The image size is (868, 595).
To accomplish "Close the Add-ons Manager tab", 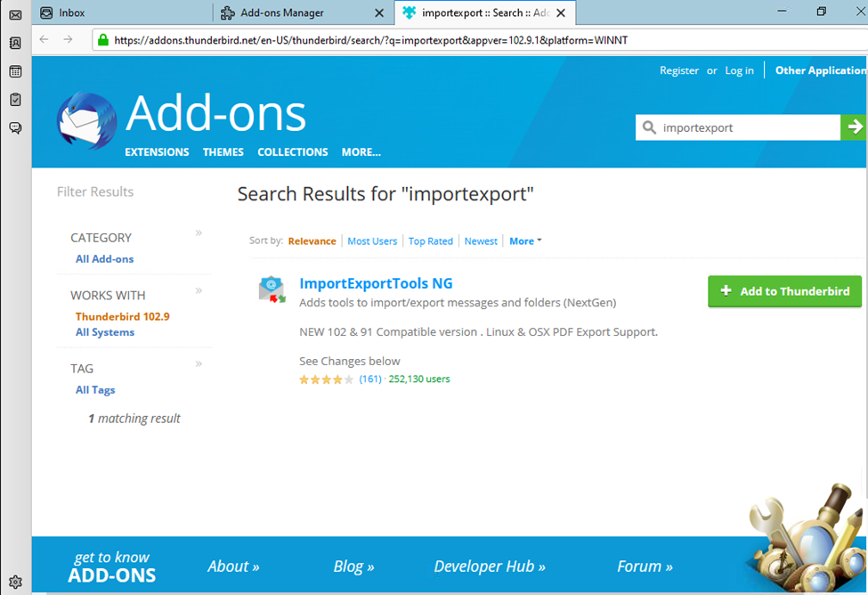I will 379,12.
